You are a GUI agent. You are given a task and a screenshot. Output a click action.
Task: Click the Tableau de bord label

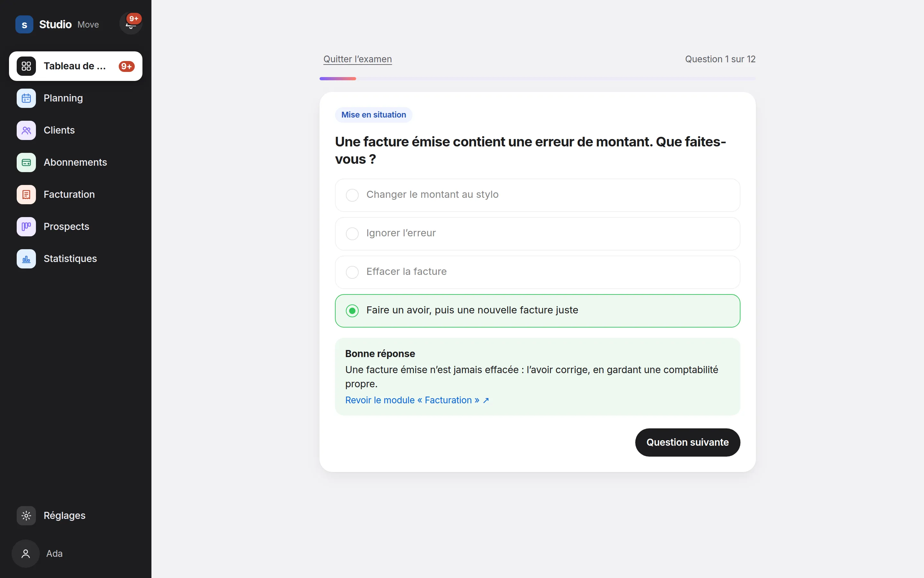coord(75,66)
